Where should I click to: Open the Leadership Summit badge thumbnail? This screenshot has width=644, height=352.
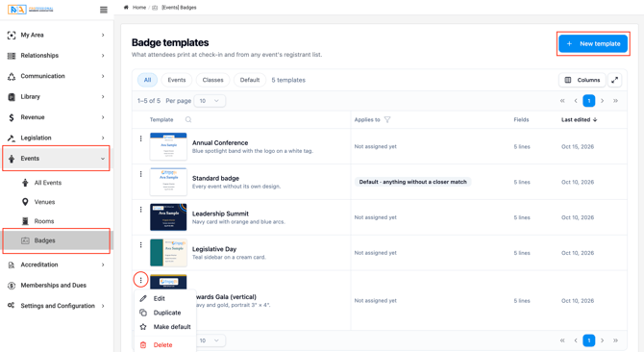click(168, 217)
